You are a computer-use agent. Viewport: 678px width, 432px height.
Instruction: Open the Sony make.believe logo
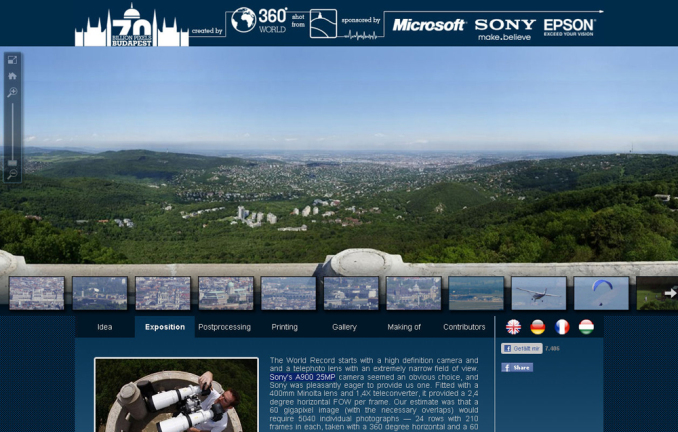(505, 29)
